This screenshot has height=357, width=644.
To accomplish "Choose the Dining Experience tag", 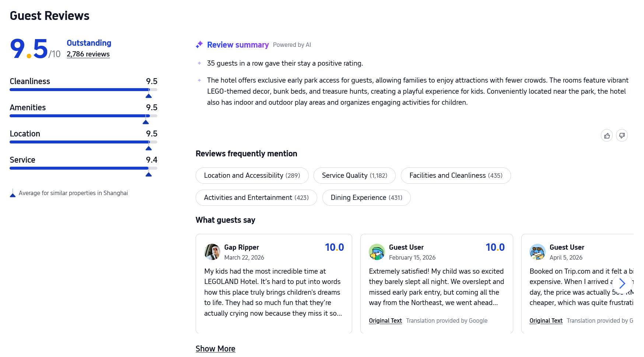I will coord(366,198).
